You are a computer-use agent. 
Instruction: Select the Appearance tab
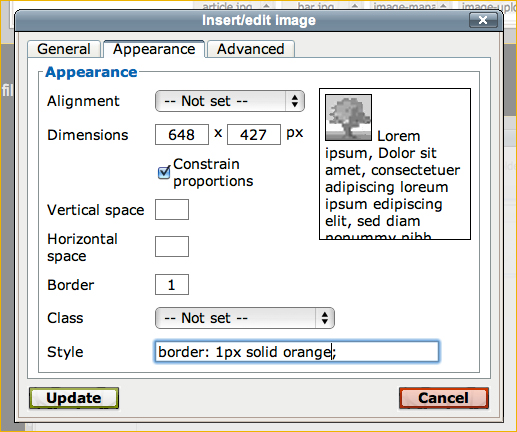point(154,49)
